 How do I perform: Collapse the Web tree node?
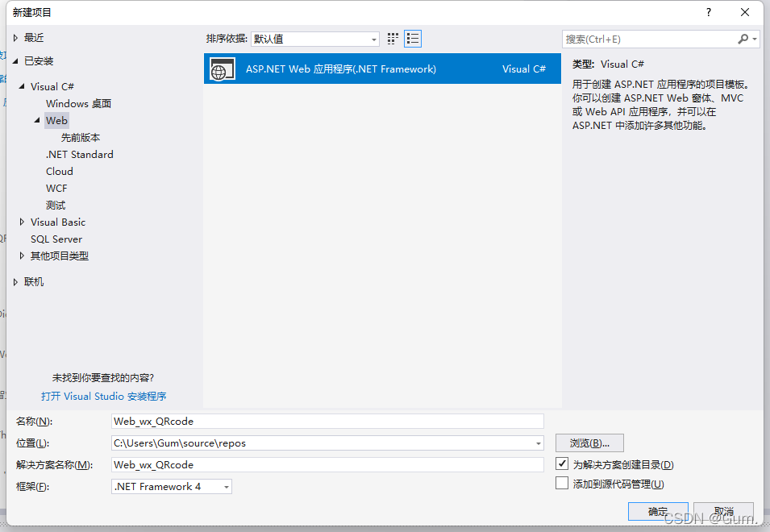click(37, 120)
